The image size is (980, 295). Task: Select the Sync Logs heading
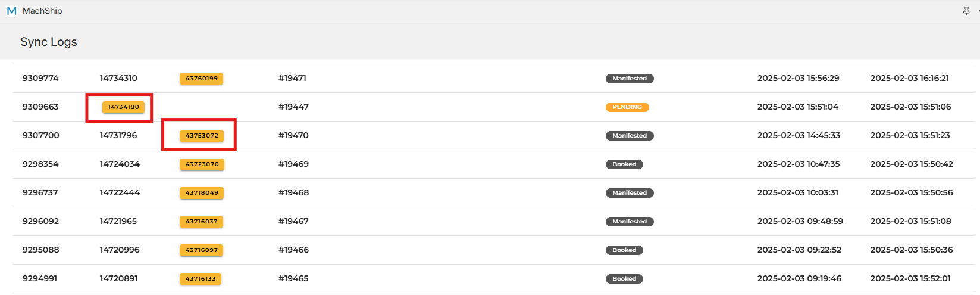coord(49,42)
